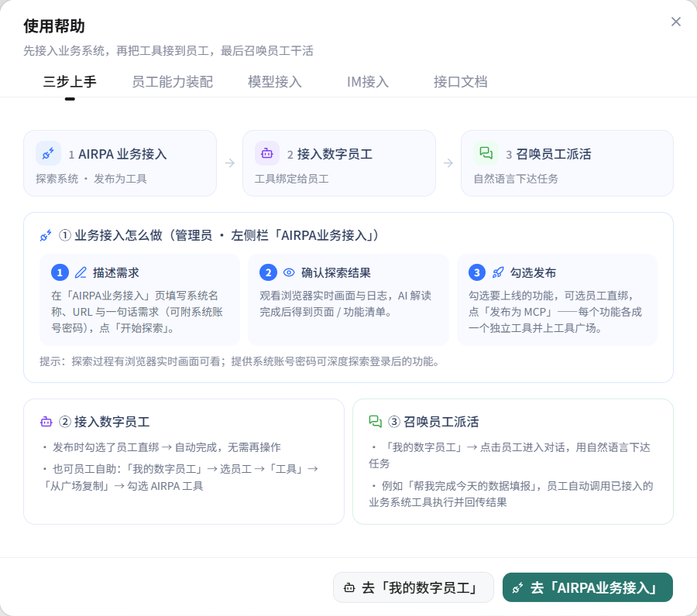This screenshot has height=616, width=697.
Task: Click description text 观看浏览器实时画面与日志
Action: (x=345, y=304)
